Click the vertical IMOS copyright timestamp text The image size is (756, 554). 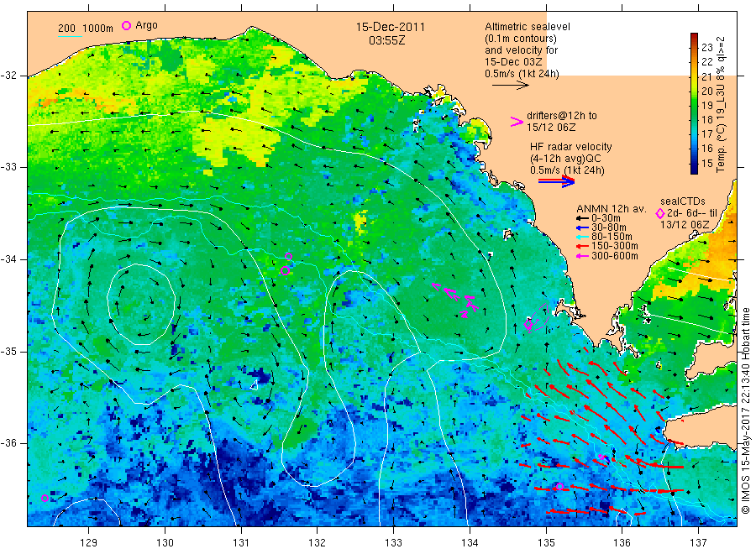click(x=746, y=410)
